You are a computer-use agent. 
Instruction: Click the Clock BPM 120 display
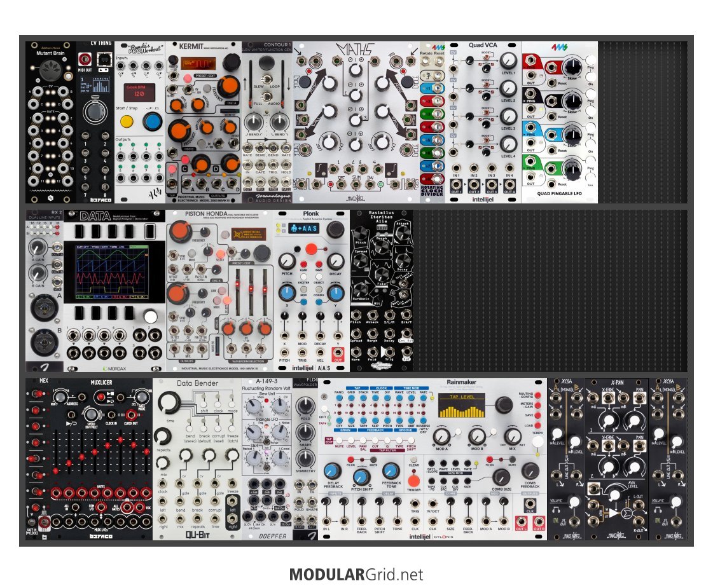[x=139, y=92]
